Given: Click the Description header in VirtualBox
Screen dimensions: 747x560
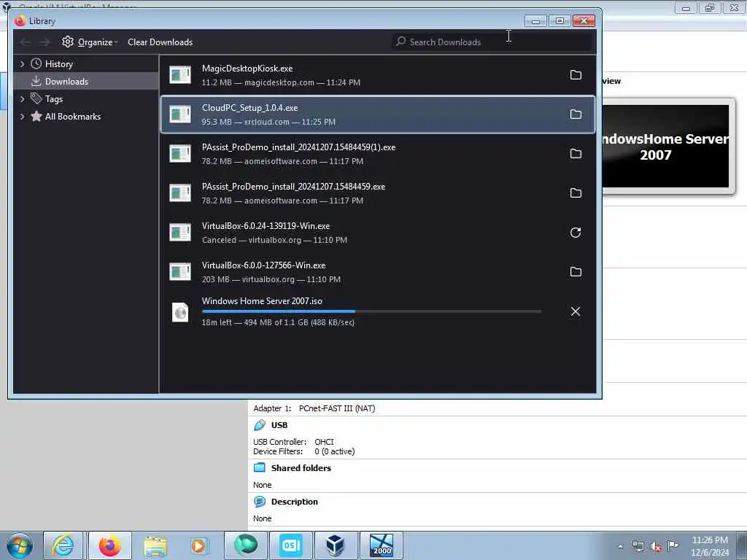Looking at the screenshot, I should [295, 502].
